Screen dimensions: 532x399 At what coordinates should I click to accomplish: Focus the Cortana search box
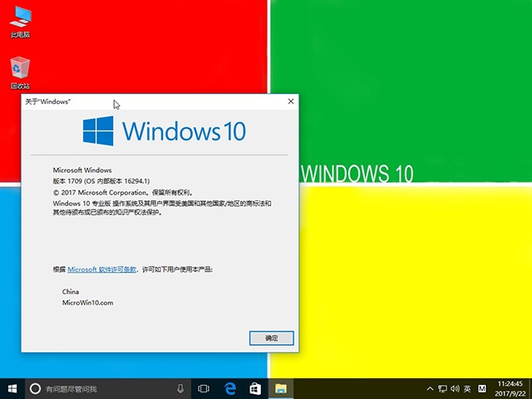click(x=108, y=388)
